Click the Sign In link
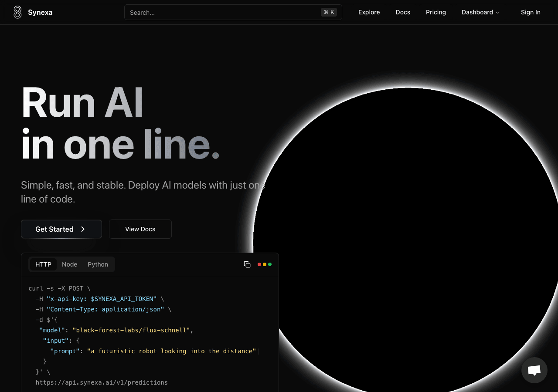Viewport: 558px width, 392px height. [x=531, y=12]
